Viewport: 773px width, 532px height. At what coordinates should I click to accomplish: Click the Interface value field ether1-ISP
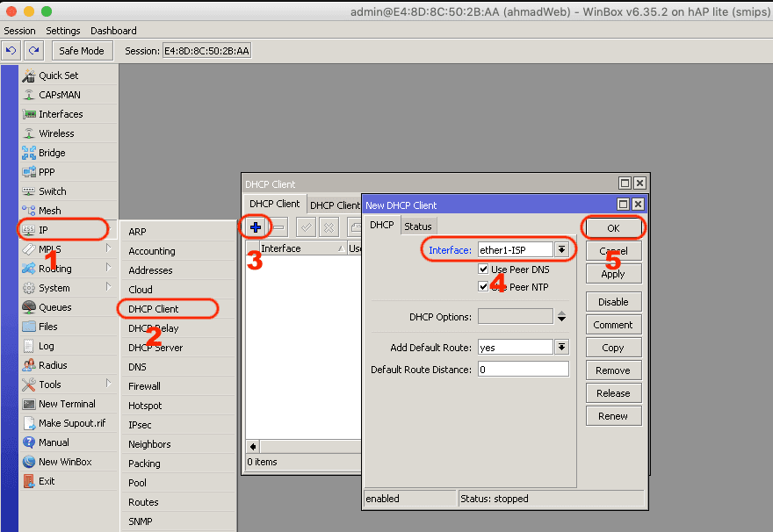[515, 249]
